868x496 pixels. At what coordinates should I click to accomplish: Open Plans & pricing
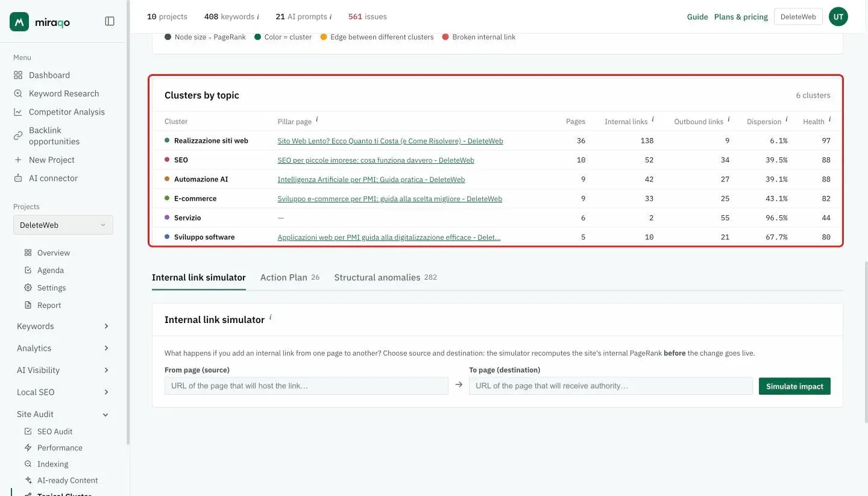tap(741, 17)
